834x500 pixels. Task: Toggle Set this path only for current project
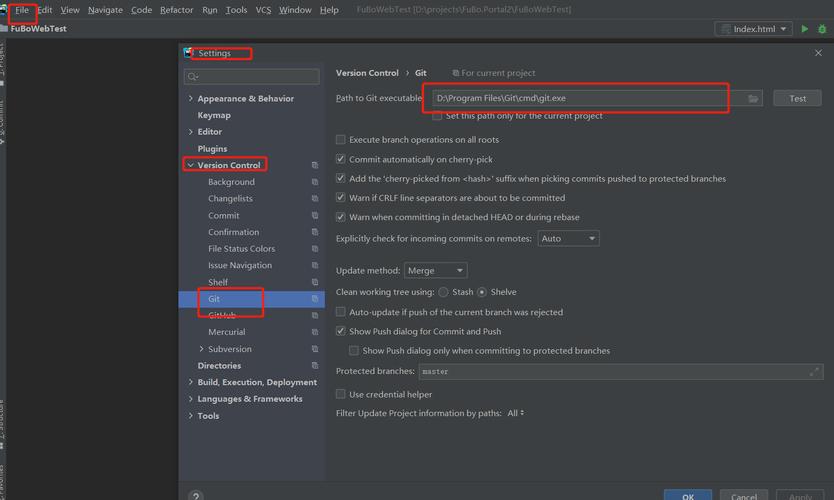pos(437,116)
